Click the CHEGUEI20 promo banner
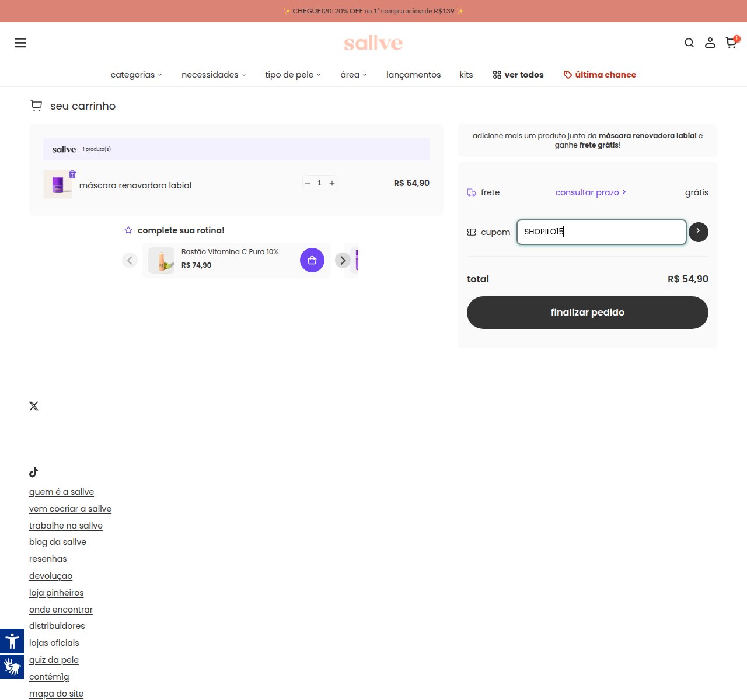 click(x=373, y=11)
